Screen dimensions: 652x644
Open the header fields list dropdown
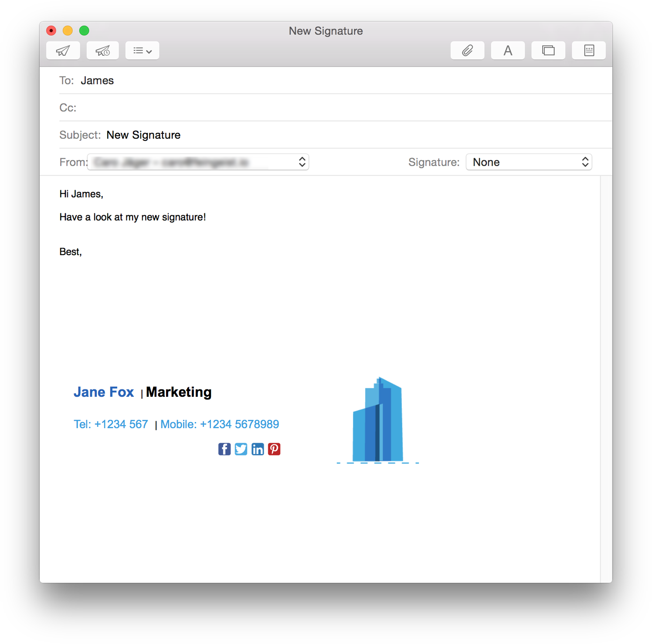142,51
